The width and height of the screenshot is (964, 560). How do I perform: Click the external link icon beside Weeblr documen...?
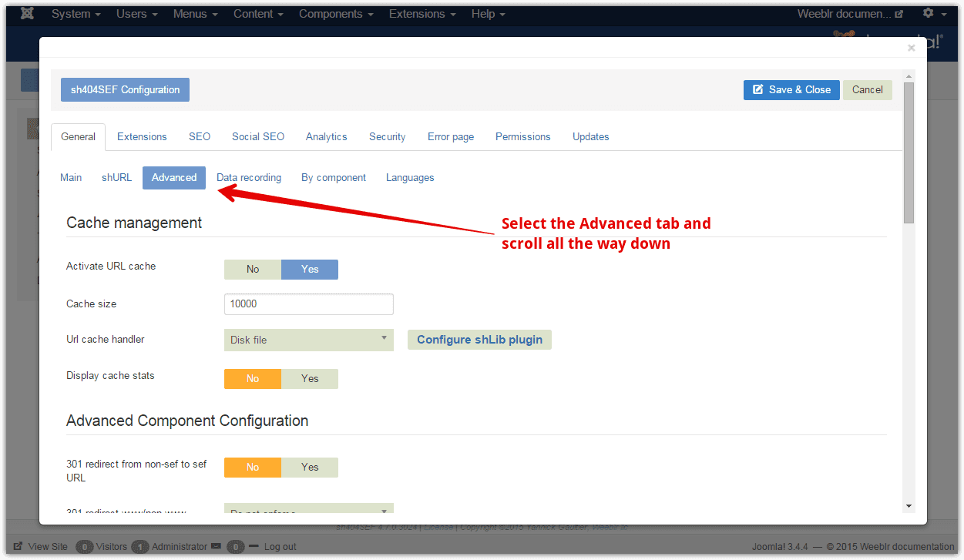click(899, 15)
